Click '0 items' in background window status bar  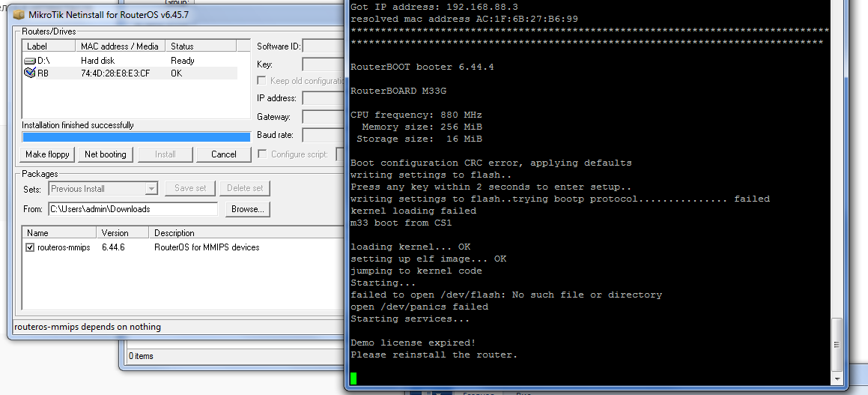tap(141, 356)
